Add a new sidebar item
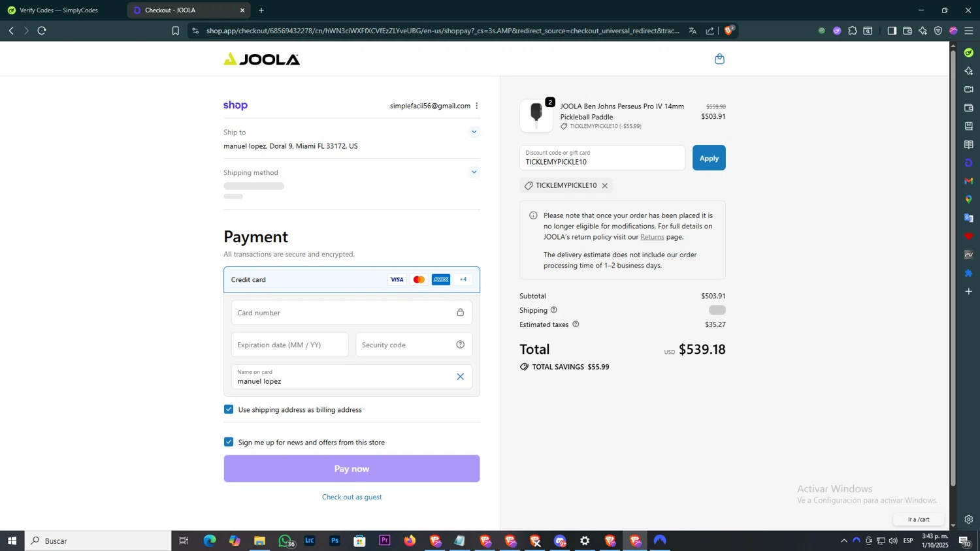The height and width of the screenshot is (551, 980). click(969, 291)
